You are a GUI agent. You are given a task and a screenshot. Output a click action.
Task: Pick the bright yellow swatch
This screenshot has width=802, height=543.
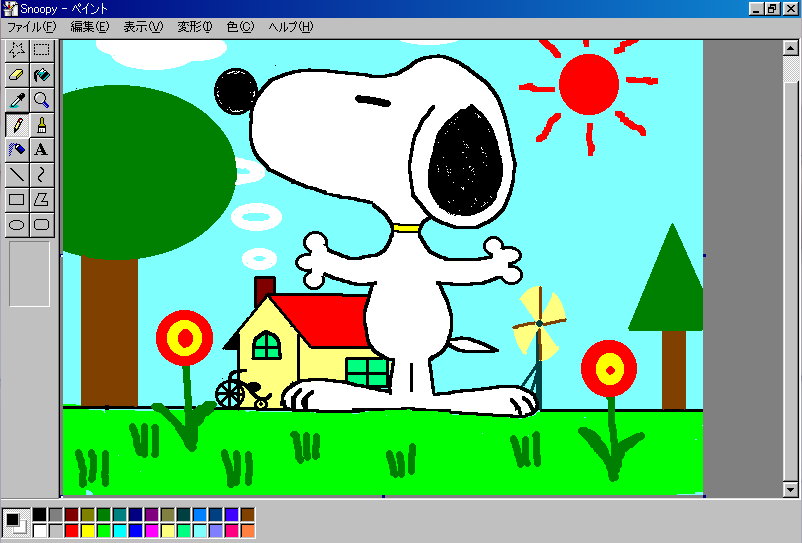(x=87, y=530)
